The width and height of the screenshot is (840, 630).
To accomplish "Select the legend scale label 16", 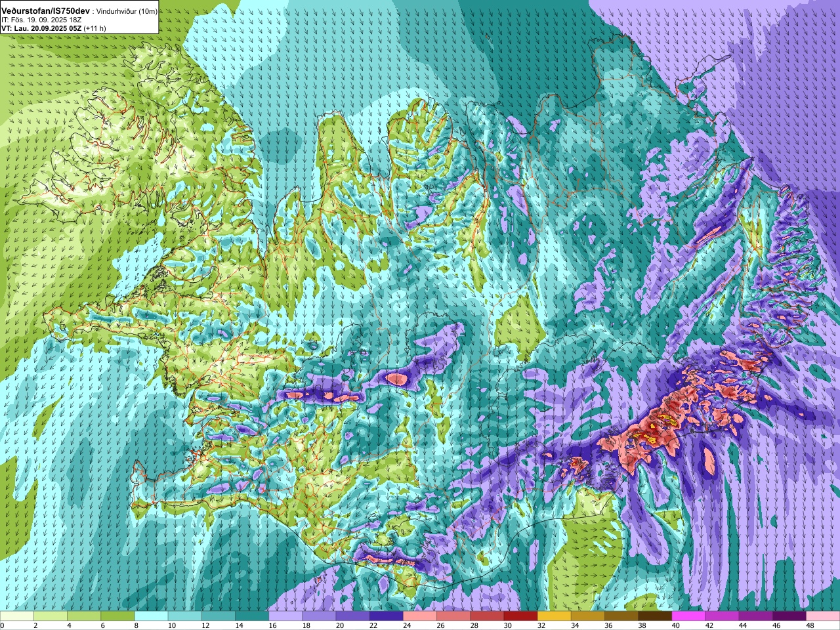I will [x=272, y=625].
